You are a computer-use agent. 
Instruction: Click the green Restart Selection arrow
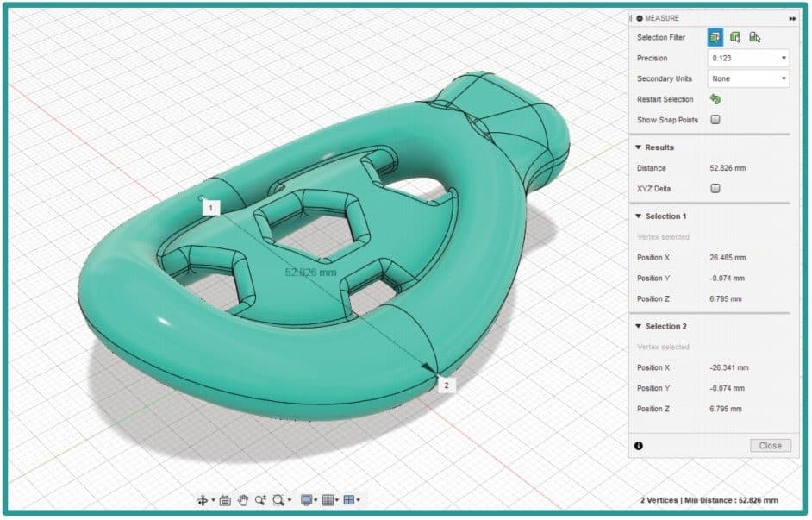(715, 99)
